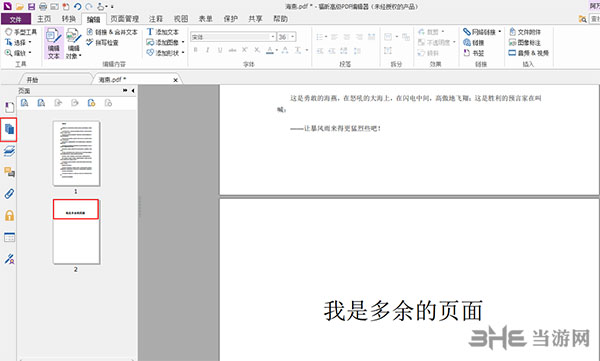Switch to the 注释 ribbon tab

click(x=156, y=19)
